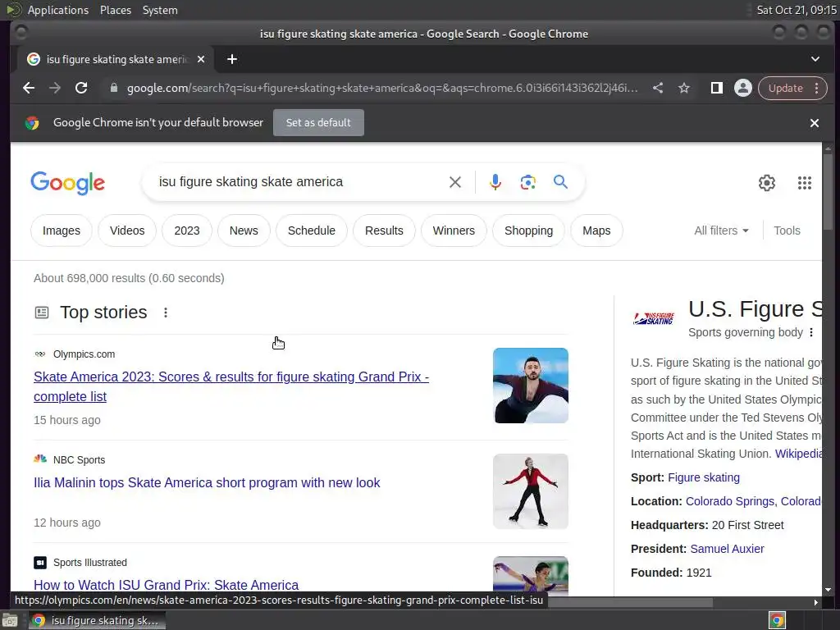Select the 2023 filter chip
840x630 pixels.
[x=186, y=231]
